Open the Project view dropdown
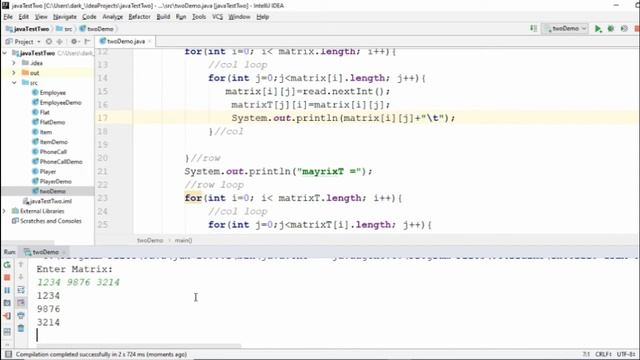Image resolution: width=640 pixels, height=360 pixels. click(x=23, y=42)
